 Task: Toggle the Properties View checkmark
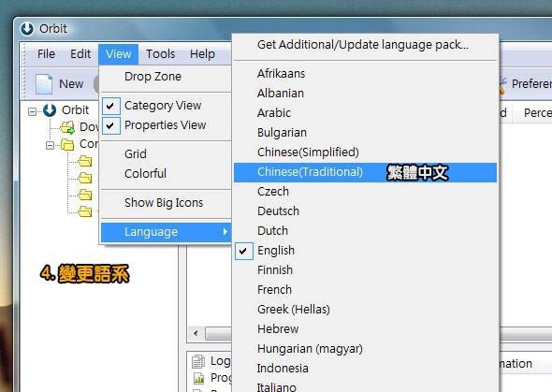tap(111, 125)
